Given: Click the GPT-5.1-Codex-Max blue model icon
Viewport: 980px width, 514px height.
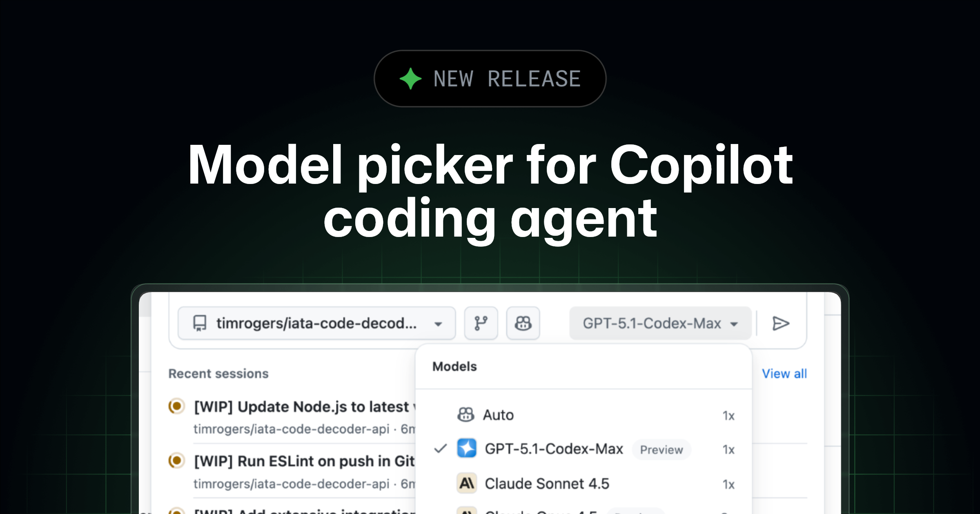Looking at the screenshot, I should point(467,449).
